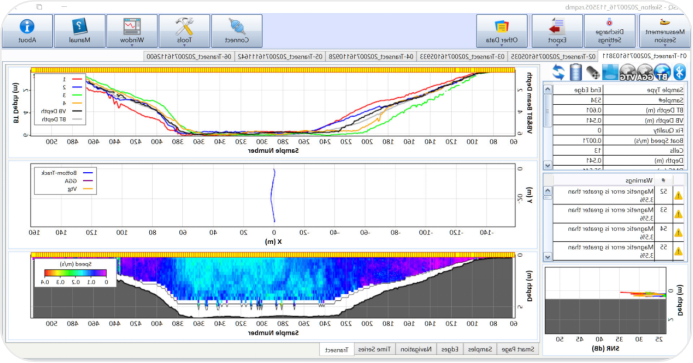Switch to tab 06-Transect_20200716112600
The height and width of the screenshot is (363, 693).
point(189,56)
